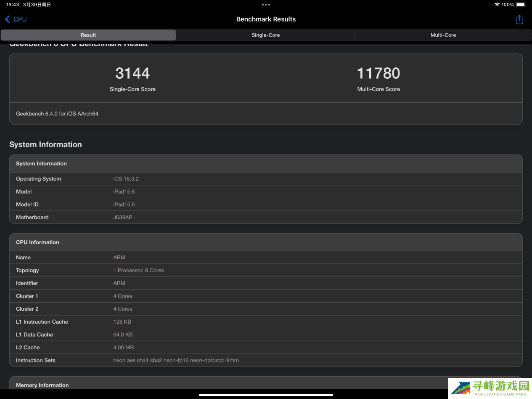Tap the Operating System row label

[39, 179]
